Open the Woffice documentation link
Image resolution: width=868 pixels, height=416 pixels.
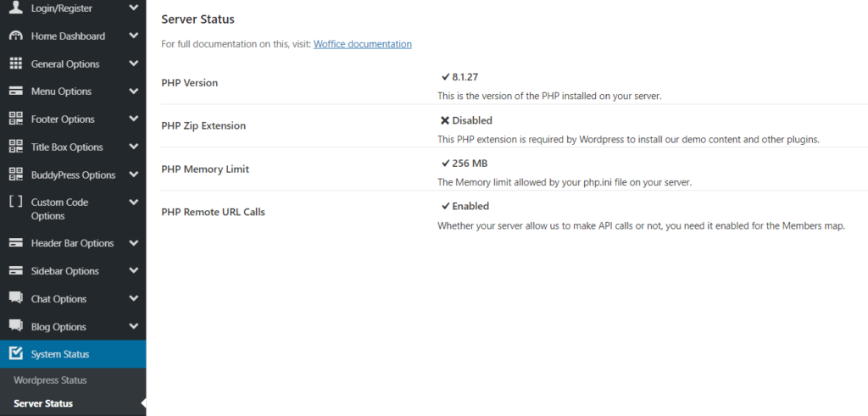click(x=362, y=44)
